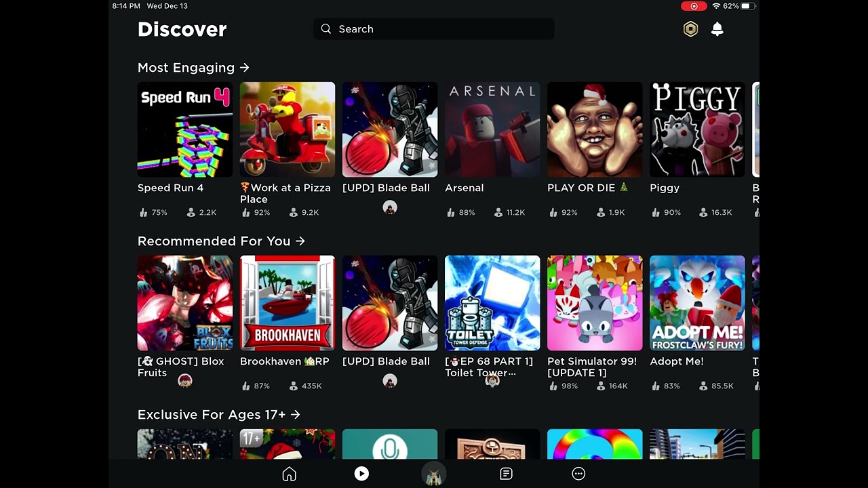Open the Brookhaven RP thumbnail

pyautogui.click(x=288, y=303)
